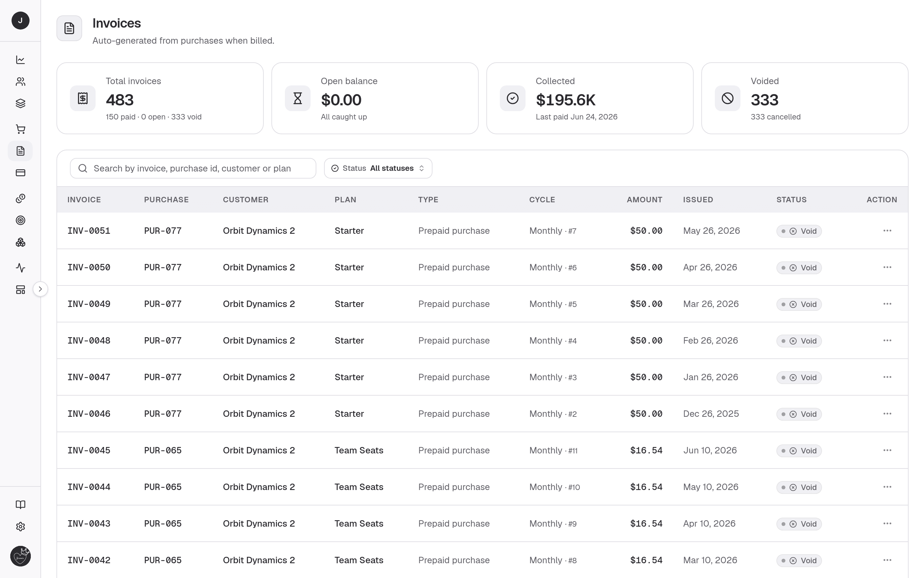Screen dimensions: 924x578
Task: Open the credit card payments sidebar icon
Action: point(20,173)
